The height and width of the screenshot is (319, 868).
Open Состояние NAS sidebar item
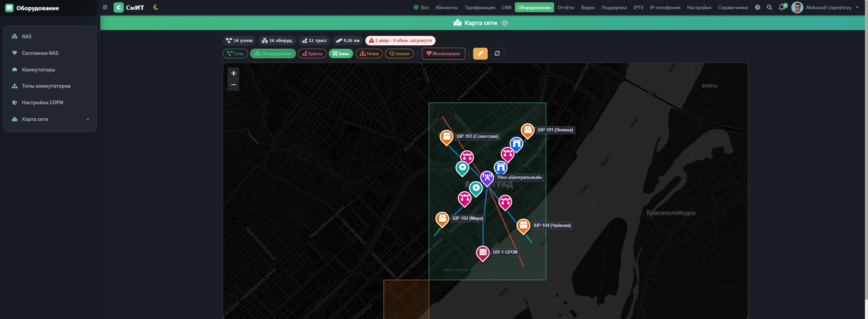click(x=50, y=53)
